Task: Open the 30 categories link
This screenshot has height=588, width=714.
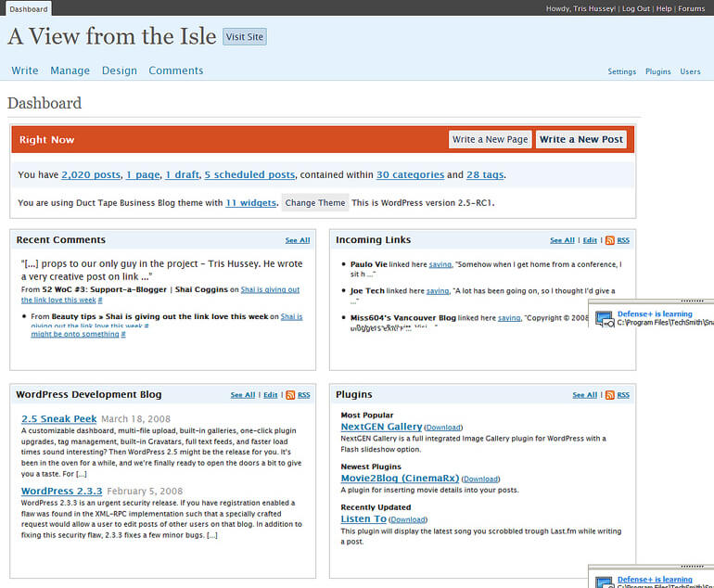Action: click(x=410, y=175)
